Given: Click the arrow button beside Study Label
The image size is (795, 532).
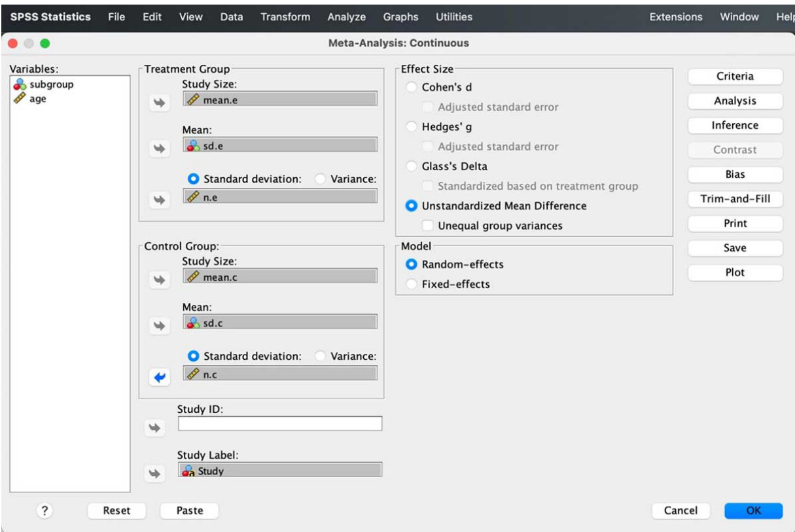Looking at the screenshot, I should (x=153, y=474).
